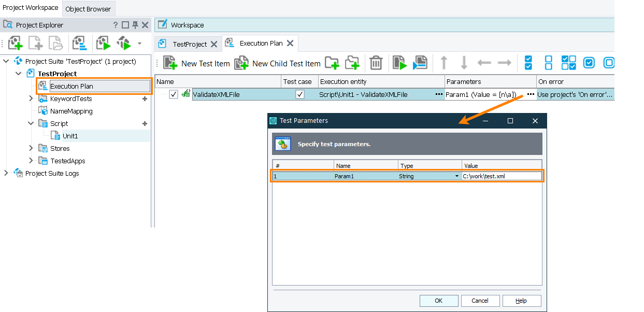644x312 pixels.
Task: Click Cancel in Test Parameters dialog
Action: tap(480, 301)
